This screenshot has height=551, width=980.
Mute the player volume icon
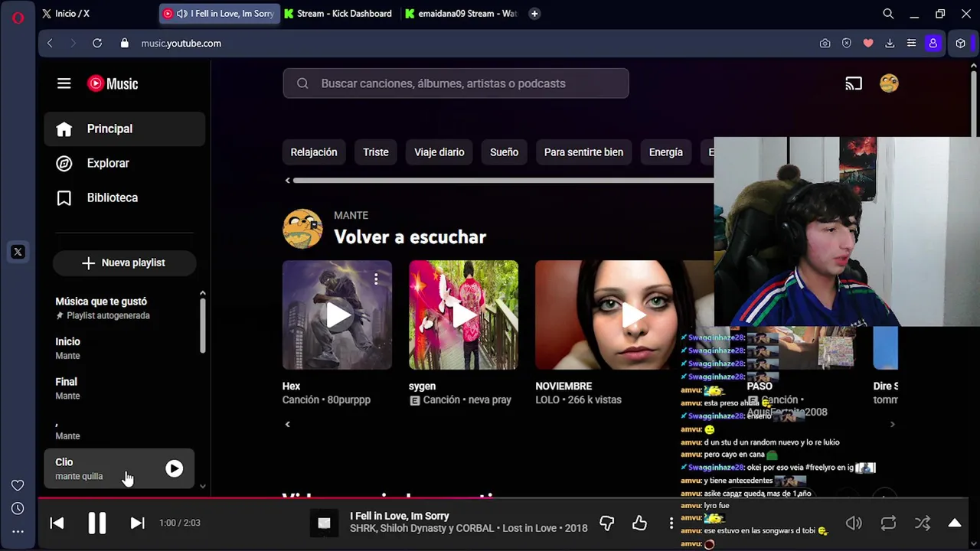(x=854, y=523)
